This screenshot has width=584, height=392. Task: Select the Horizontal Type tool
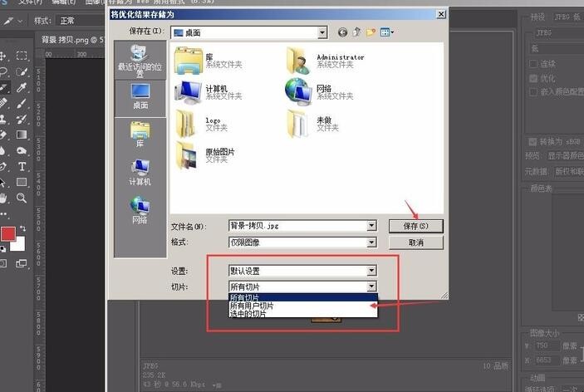tap(22, 166)
